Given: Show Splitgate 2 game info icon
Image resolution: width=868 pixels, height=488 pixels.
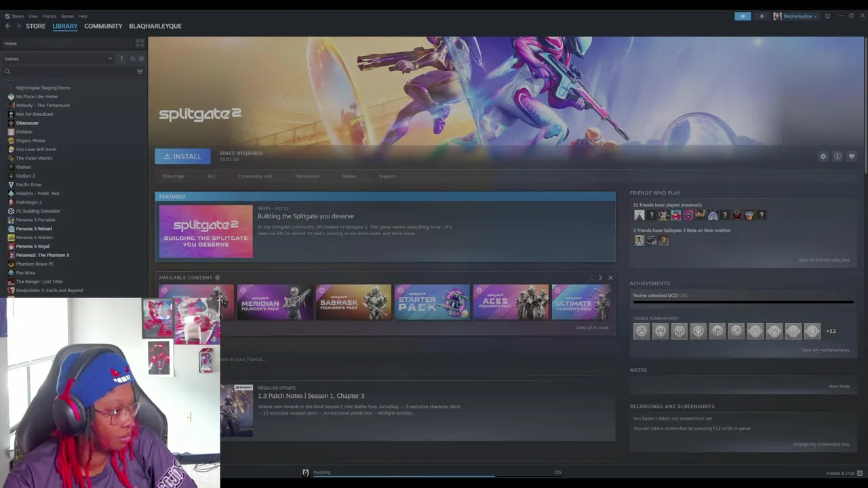Looking at the screenshot, I should 837,157.
